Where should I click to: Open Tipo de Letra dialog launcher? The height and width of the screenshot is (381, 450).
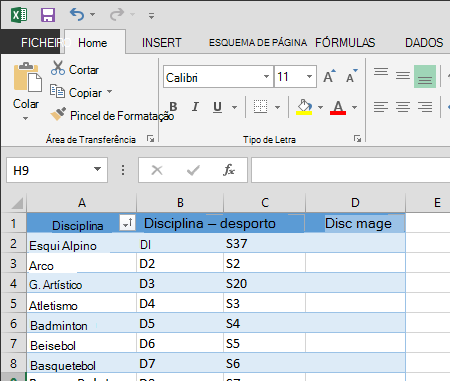pyautogui.click(x=357, y=139)
